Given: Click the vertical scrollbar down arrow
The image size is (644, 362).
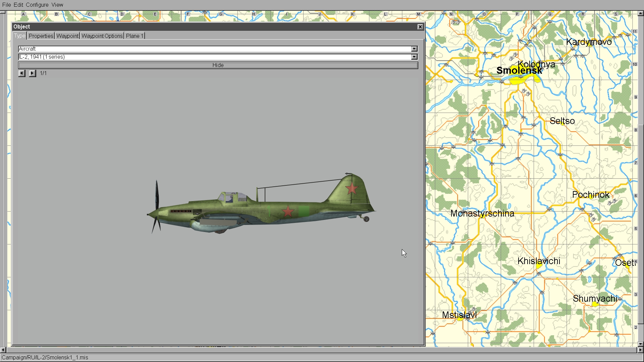Looking at the screenshot, I should pyautogui.click(x=640, y=344).
